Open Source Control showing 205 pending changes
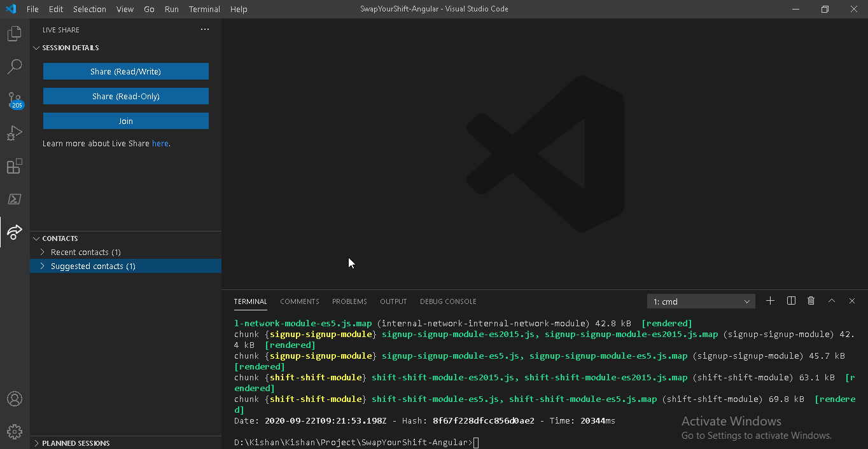 14,100
